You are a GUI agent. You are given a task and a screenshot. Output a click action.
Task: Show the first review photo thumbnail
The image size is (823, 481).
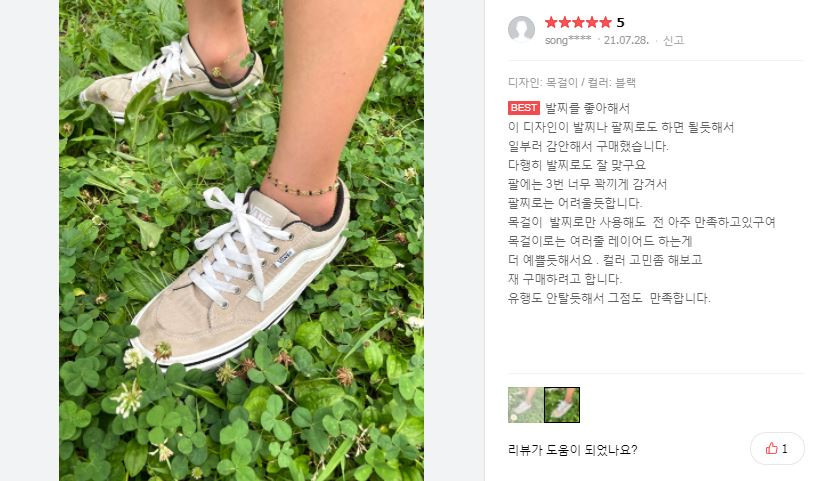(x=525, y=405)
